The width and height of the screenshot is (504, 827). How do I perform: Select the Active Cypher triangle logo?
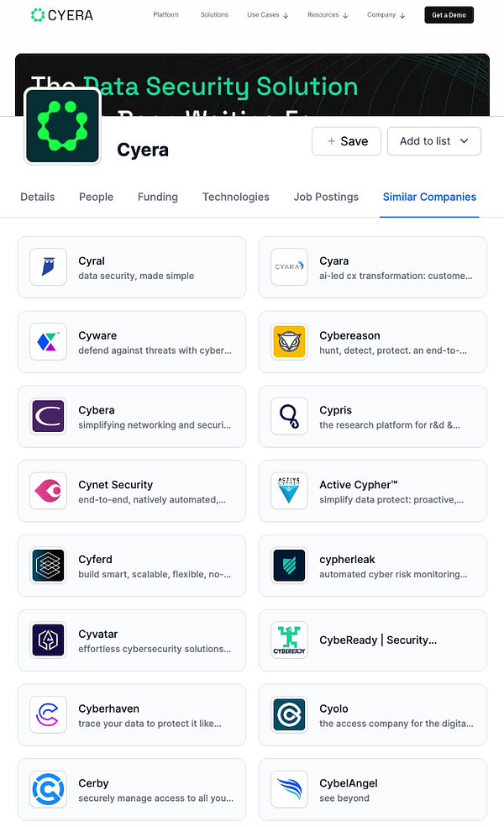click(x=289, y=491)
